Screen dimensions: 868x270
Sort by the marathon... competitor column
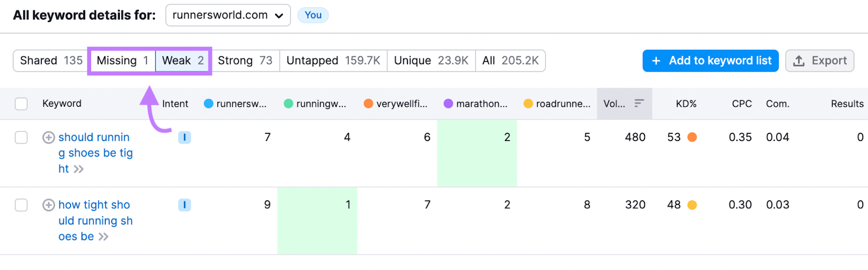click(x=476, y=104)
